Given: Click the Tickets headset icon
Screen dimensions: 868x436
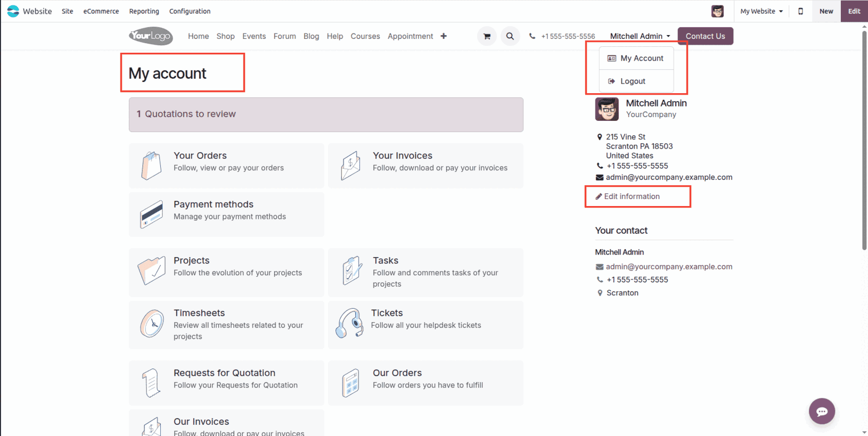Looking at the screenshot, I should 350,323.
